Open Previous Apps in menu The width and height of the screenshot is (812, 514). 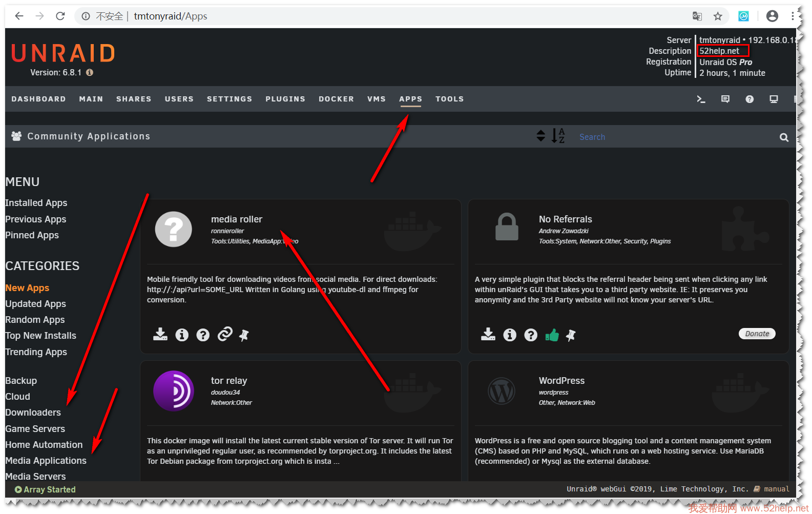coord(36,219)
